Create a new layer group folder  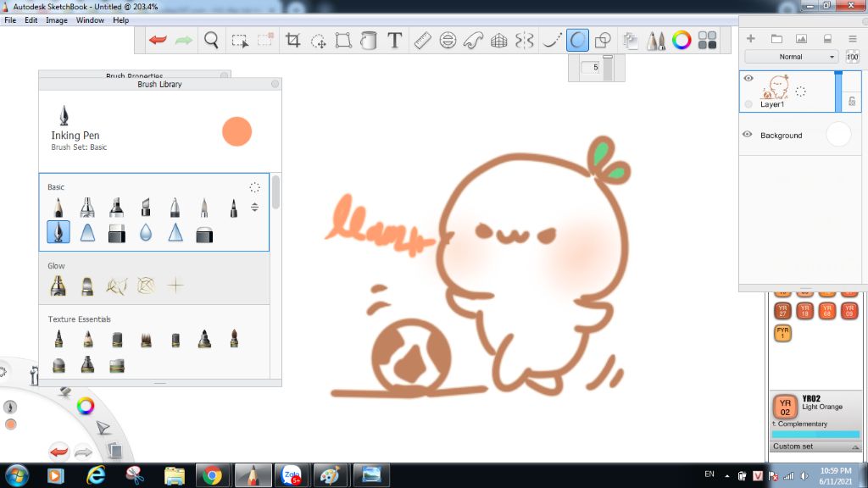point(776,39)
